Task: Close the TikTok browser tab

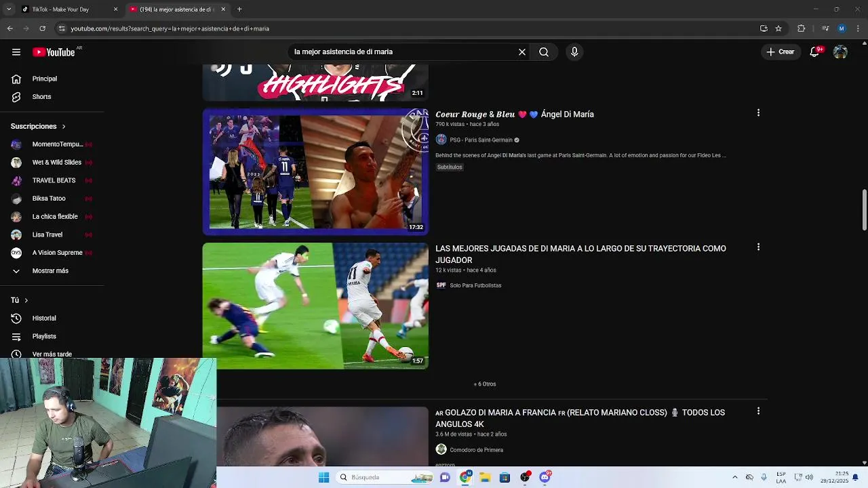Action: pos(115,9)
